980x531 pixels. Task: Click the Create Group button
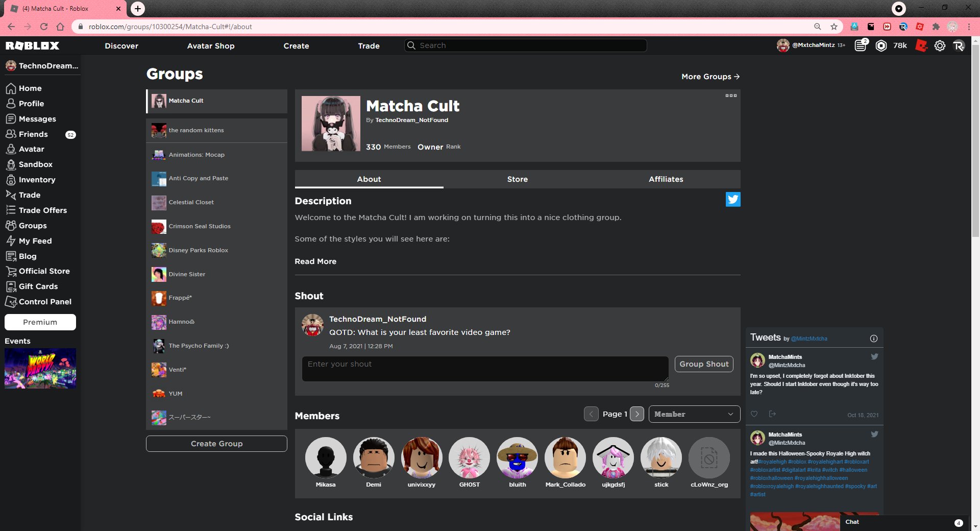tap(216, 444)
